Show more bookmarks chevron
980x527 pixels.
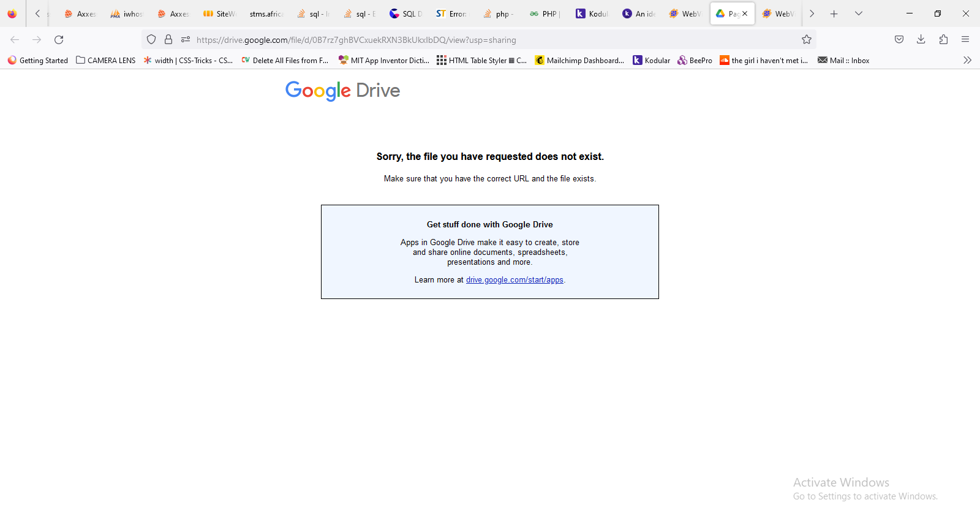click(967, 60)
